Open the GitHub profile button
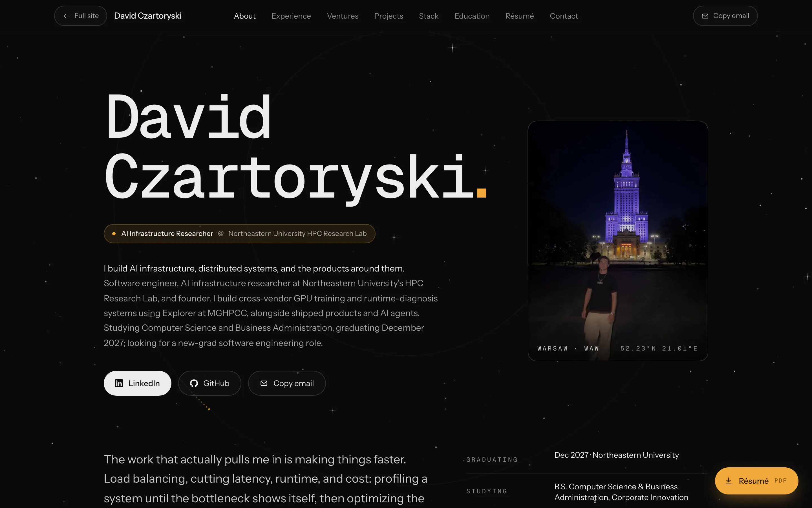The image size is (812, 508). [210, 383]
